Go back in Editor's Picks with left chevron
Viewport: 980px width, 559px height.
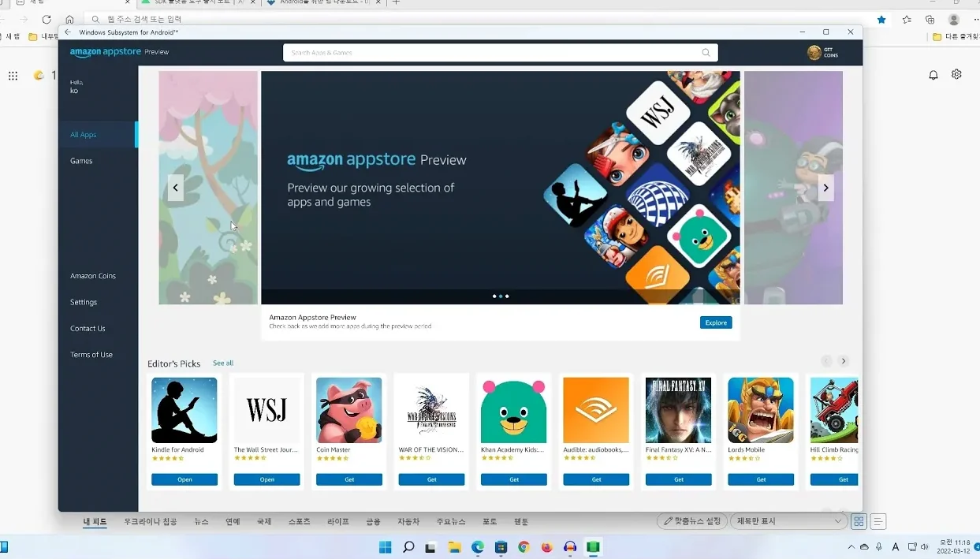coord(826,361)
